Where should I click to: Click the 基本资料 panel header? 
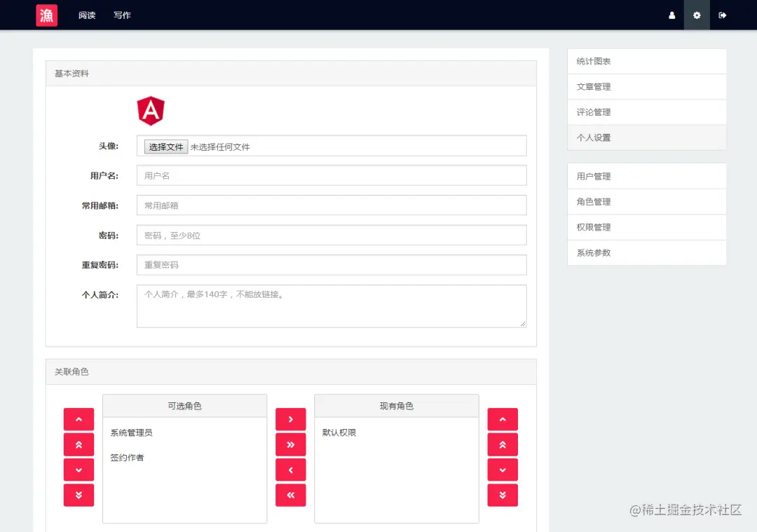click(291, 74)
